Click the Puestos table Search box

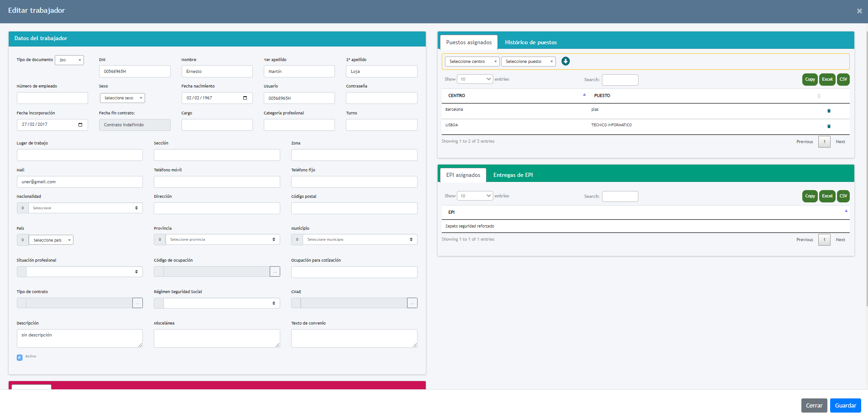[620, 80]
